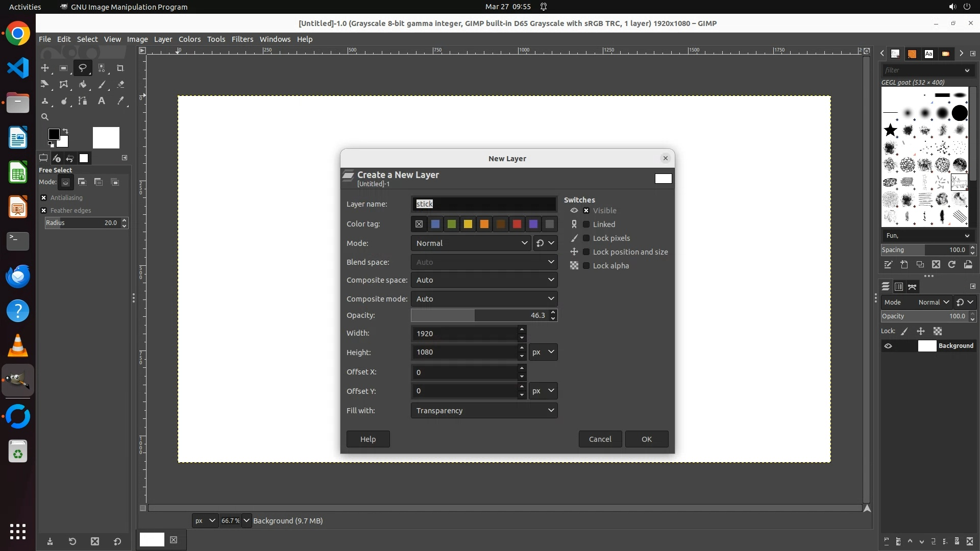Open the layer Mode Normal dropdown in dialog
This screenshot has width=980, height=551.
point(471,243)
